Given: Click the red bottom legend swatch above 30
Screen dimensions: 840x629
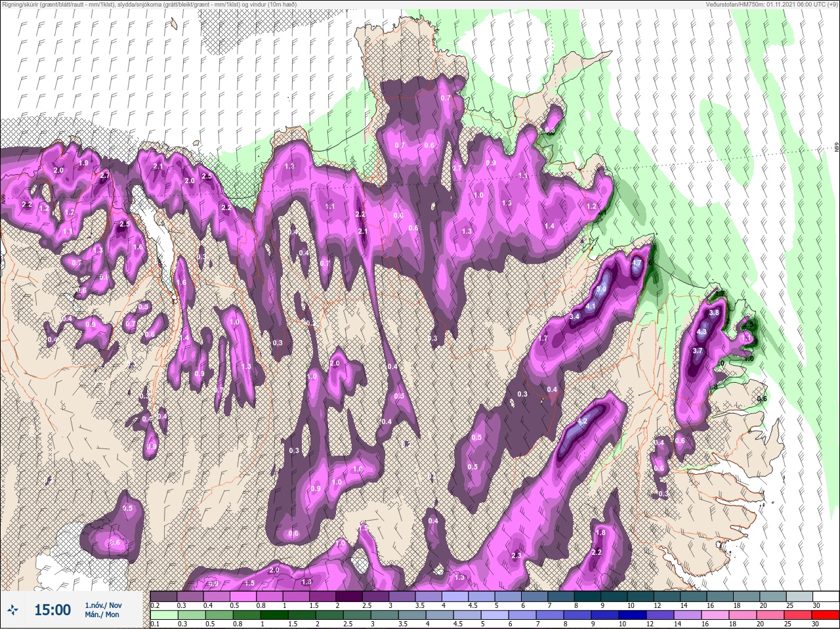Looking at the screenshot, I should (826, 615).
